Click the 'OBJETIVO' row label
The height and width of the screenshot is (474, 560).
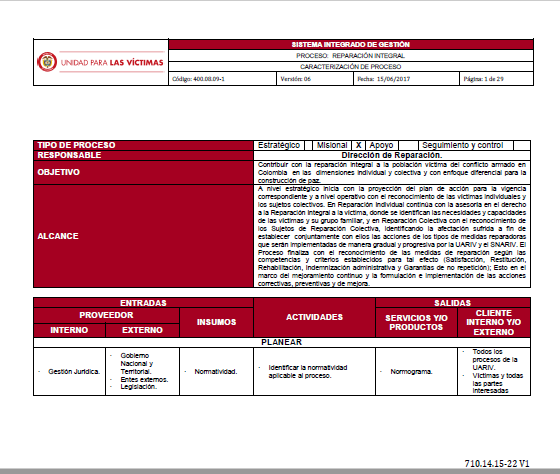(59, 172)
